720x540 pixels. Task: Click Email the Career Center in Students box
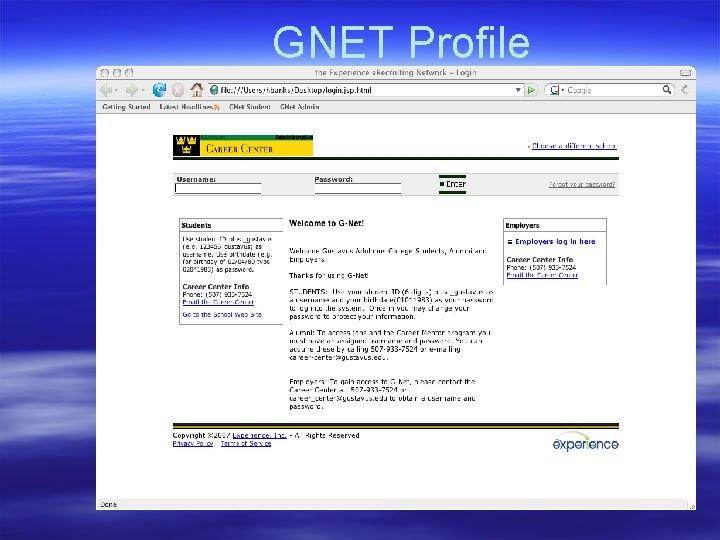tap(218, 302)
